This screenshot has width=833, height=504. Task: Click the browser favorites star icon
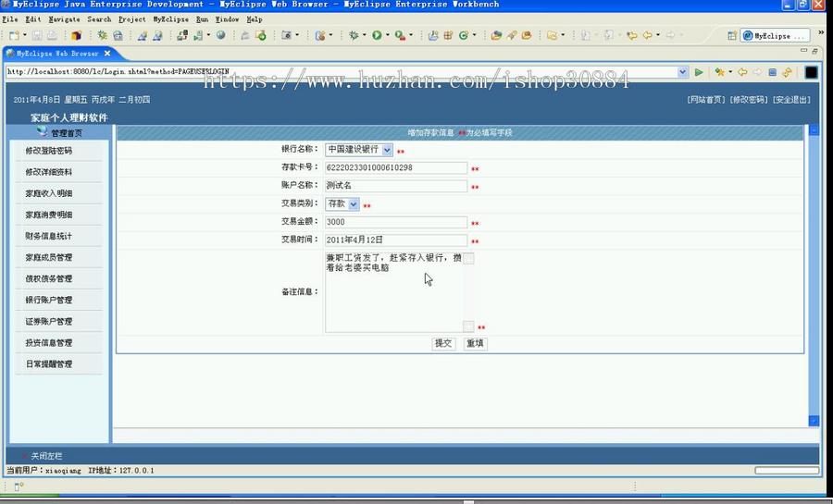(719, 72)
